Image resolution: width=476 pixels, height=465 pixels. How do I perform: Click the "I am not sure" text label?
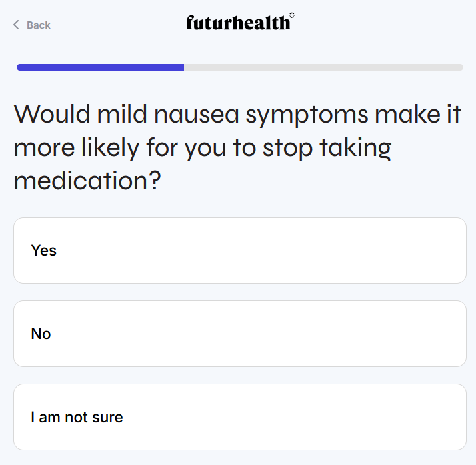(x=77, y=417)
